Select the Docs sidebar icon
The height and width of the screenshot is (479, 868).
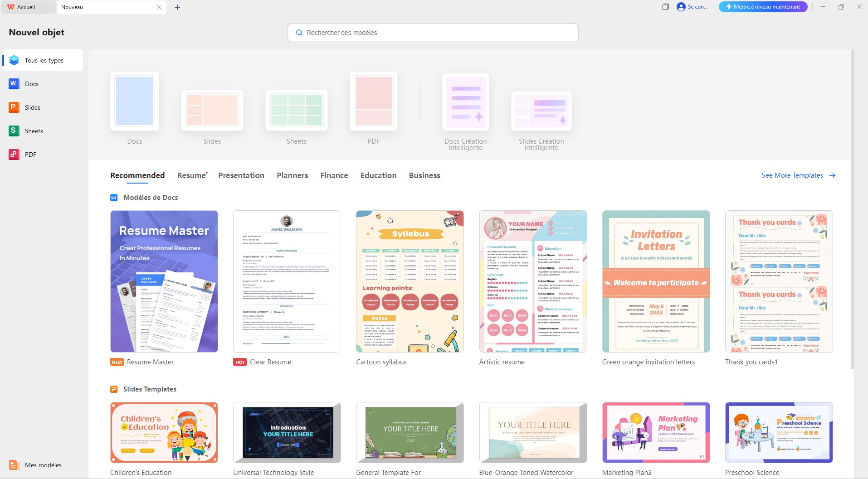coord(14,83)
